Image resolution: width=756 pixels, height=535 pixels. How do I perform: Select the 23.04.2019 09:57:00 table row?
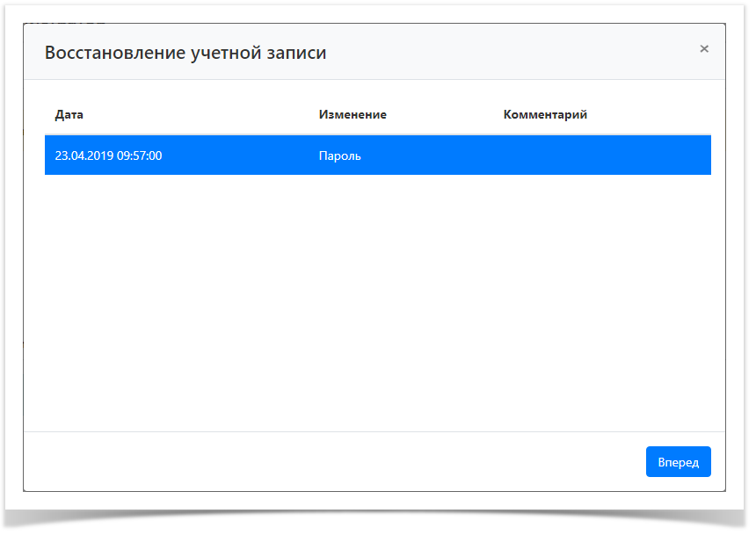point(377,155)
